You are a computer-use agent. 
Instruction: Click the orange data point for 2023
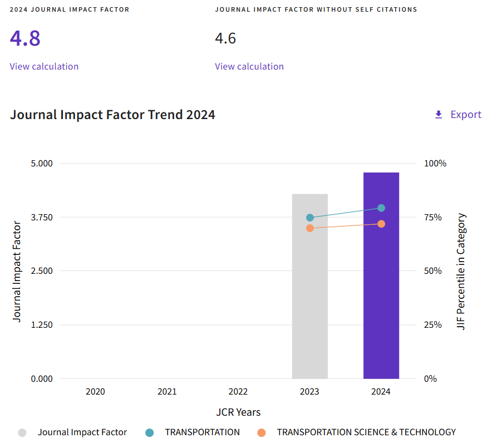[310, 228]
